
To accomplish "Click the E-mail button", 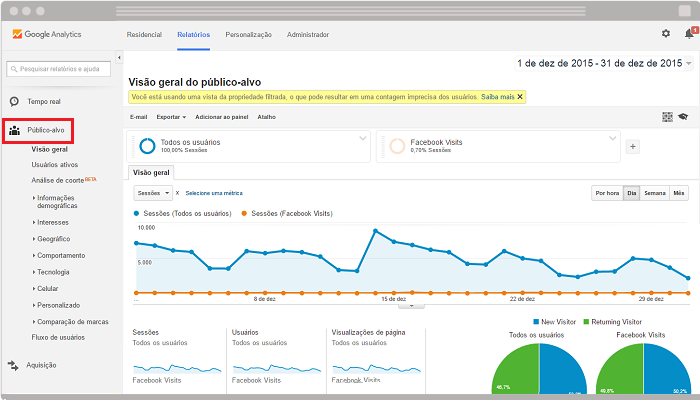I will [x=138, y=117].
